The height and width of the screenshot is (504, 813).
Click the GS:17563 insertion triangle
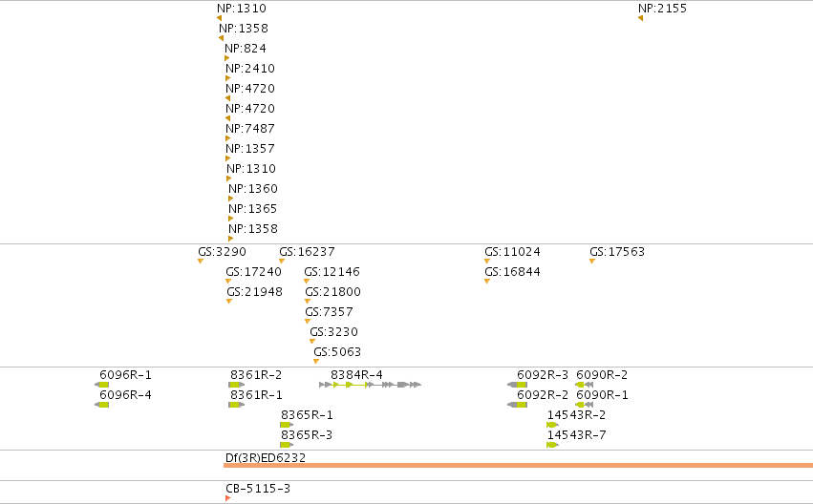pos(592,262)
